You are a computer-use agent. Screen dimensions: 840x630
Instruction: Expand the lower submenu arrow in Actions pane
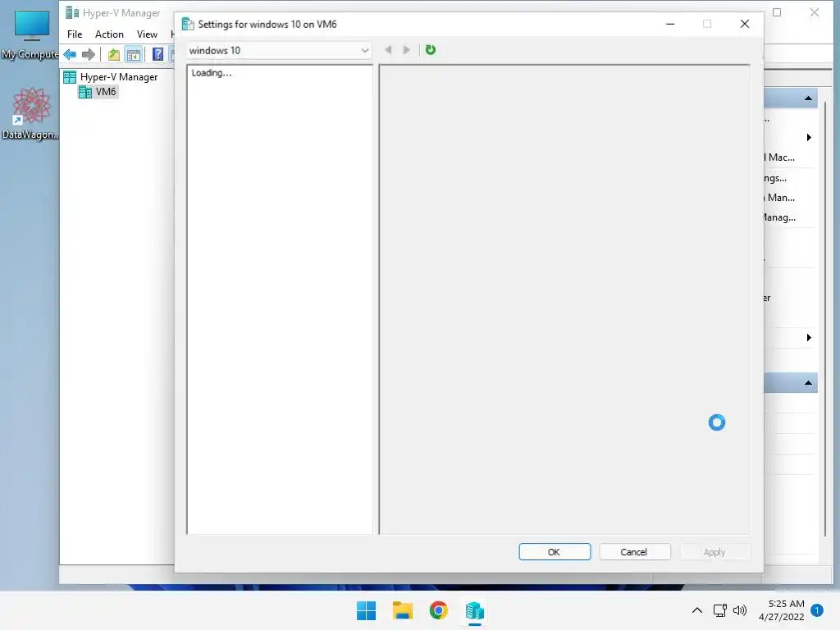[809, 337]
